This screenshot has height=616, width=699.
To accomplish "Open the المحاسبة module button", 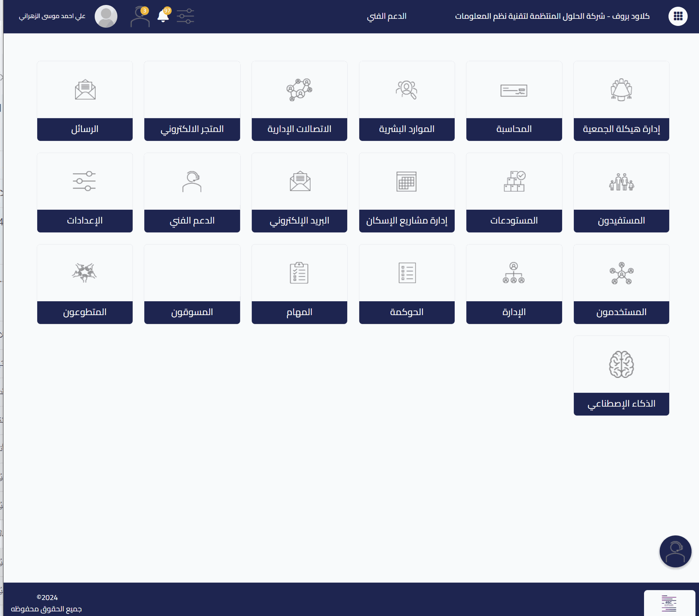I will pyautogui.click(x=514, y=129).
